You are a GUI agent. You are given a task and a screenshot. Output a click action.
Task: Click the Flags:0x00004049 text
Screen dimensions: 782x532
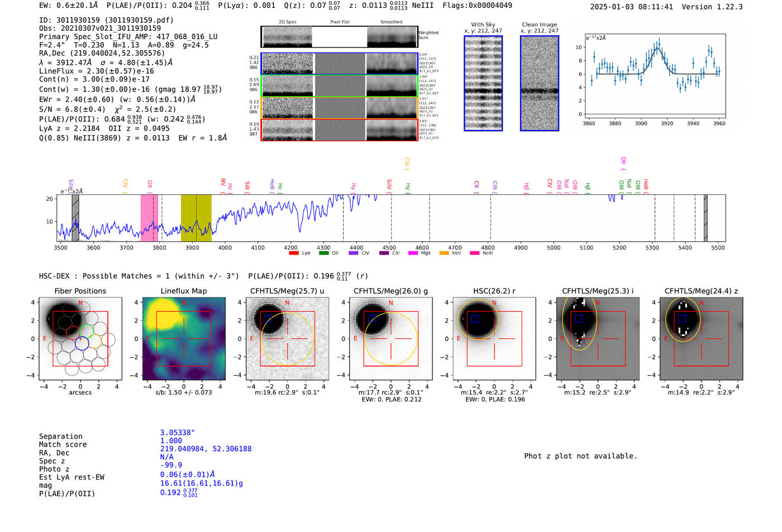click(x=478, y=6)
